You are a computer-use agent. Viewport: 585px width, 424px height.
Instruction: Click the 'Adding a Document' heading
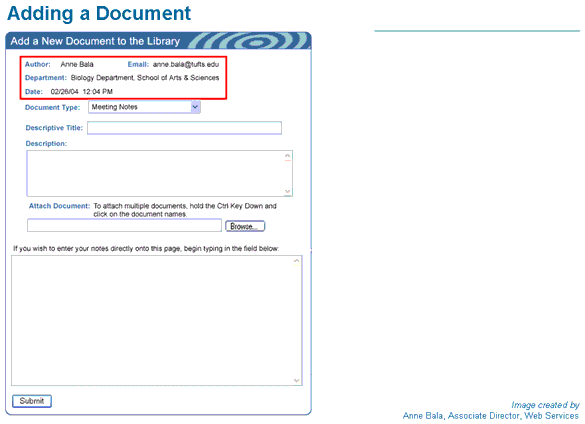pyautogui.click(x=99, y=13)
